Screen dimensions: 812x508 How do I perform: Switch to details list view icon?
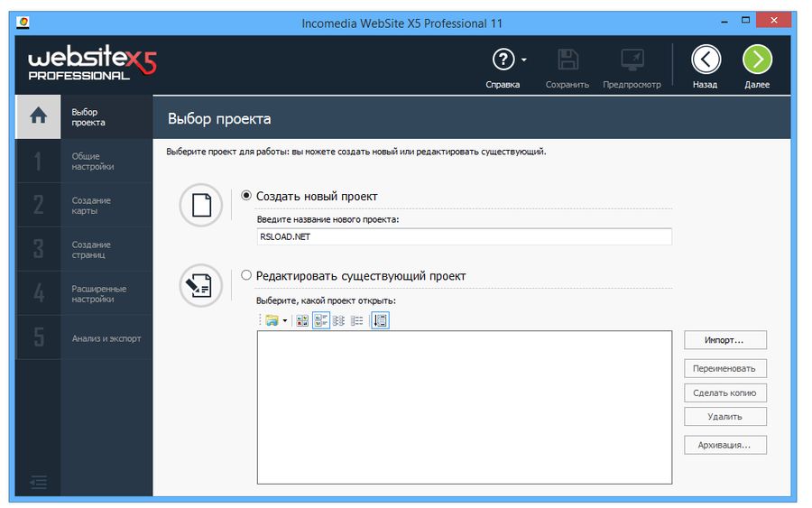click(x=356, y=320)
